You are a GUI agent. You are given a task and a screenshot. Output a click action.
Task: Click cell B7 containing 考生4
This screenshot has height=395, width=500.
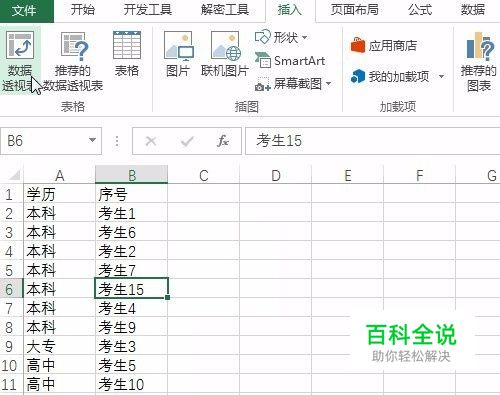[x=132, y=308]
